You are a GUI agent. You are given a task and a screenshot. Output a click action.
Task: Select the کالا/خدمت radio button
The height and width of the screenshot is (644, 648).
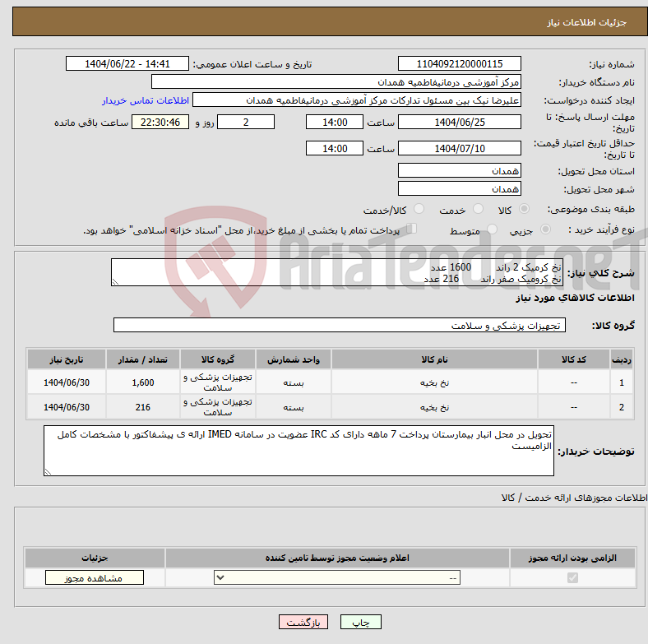(x=419, y=209)
